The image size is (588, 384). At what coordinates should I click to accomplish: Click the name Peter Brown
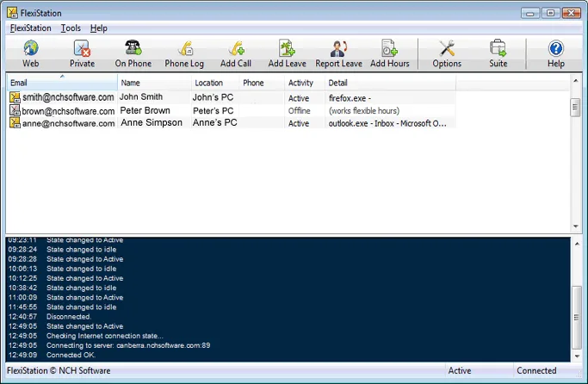point(145,110)
